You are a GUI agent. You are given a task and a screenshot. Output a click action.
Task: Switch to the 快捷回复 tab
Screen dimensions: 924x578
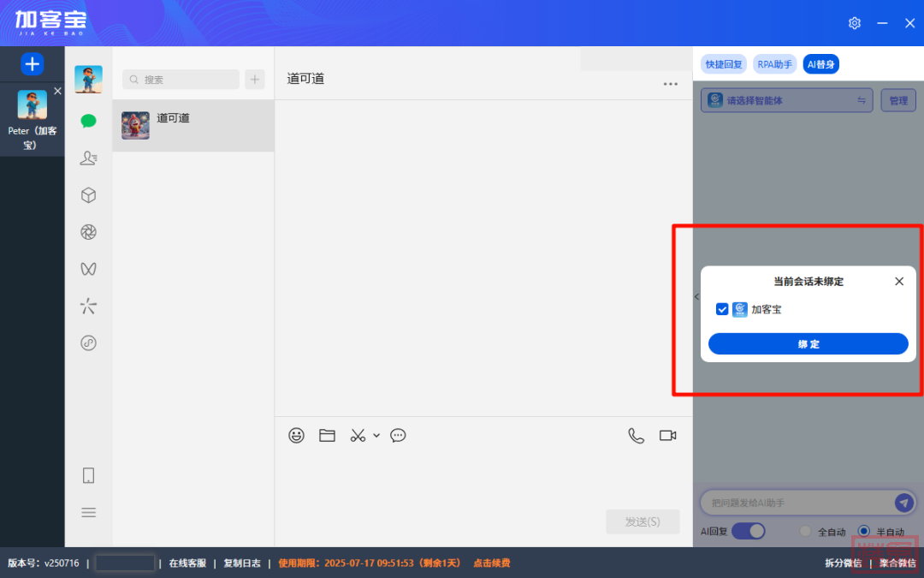(724, 64)
